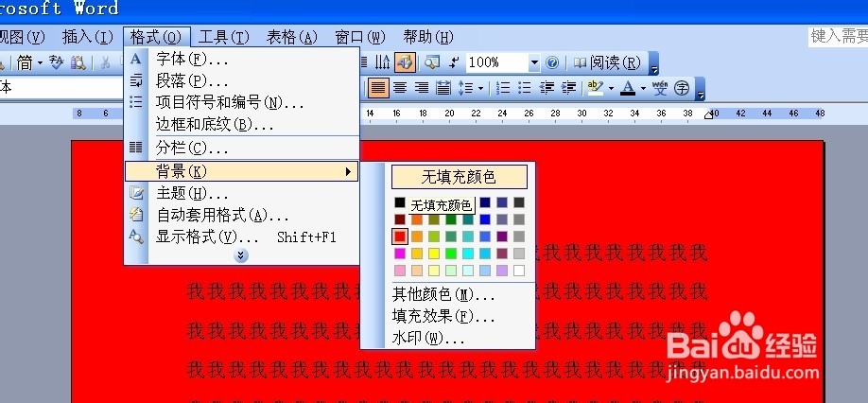The image size is (868, 403).
Task: Select the bright green color swatch
Action: pyautogui.click(x=451, y=254)
